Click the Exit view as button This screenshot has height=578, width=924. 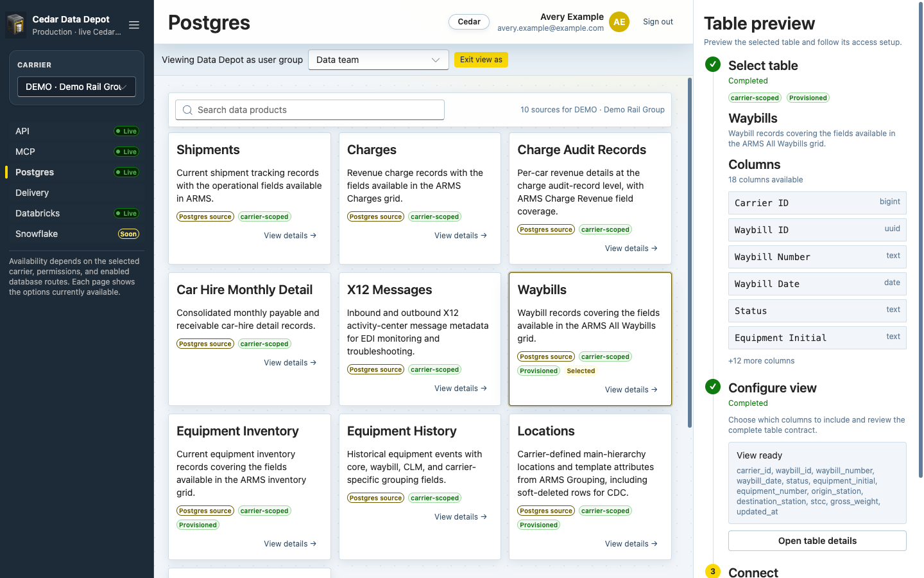pyautogui.click(x=481, y=60)
